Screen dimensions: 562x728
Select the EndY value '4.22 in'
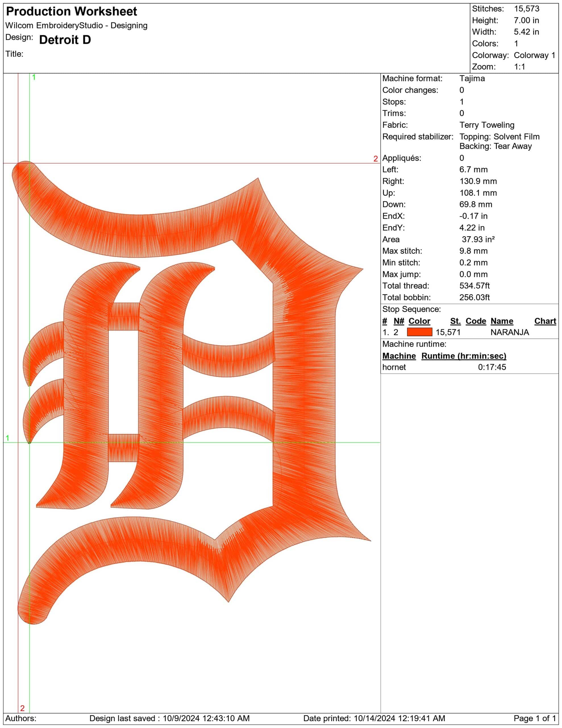pyautogui.click(x=472, y=228)
